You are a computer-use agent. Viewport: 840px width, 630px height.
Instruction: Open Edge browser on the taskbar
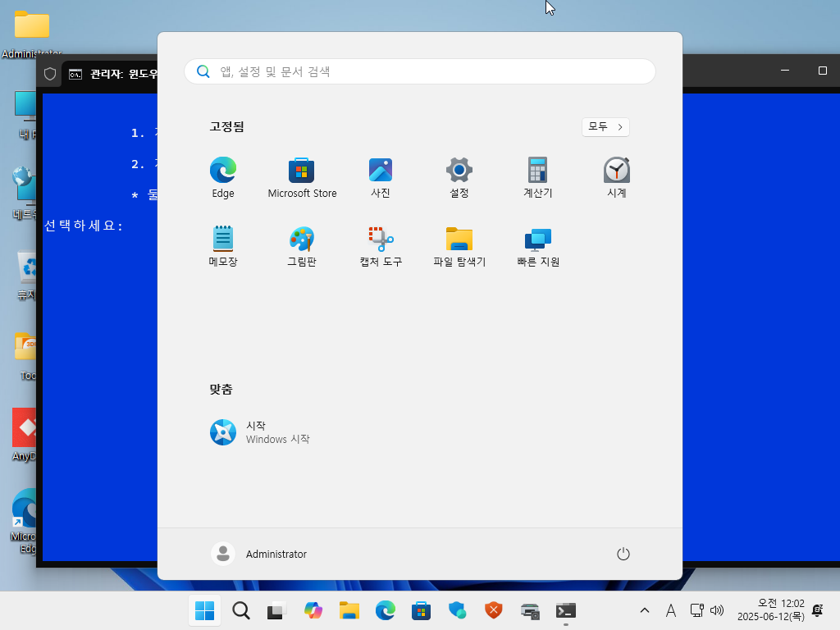tap(385, 610)
